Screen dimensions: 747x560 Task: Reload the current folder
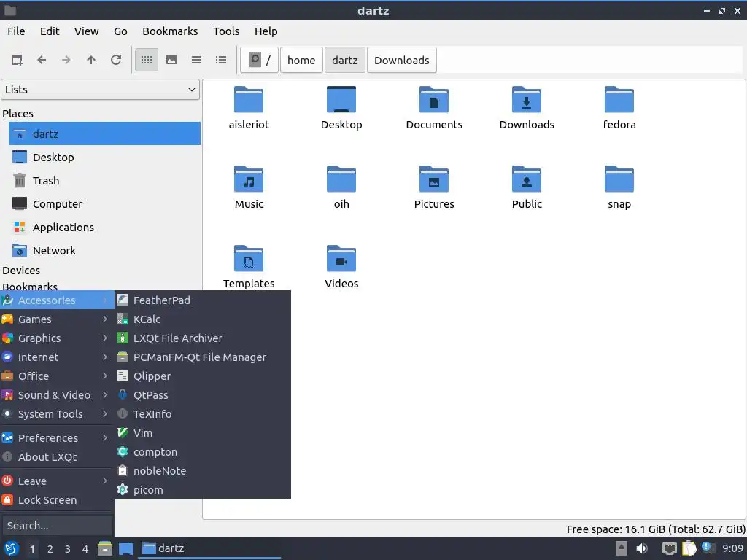[x=116, y=60]
